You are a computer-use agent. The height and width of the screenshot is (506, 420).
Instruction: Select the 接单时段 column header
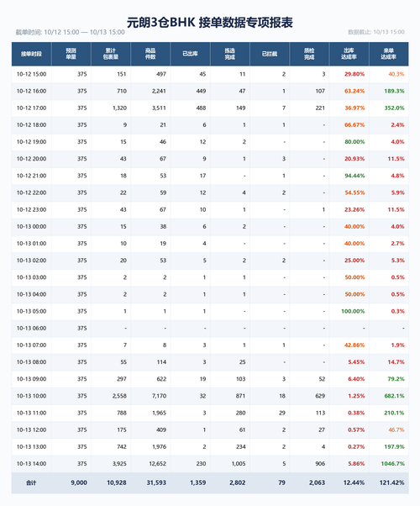point(31,54)
